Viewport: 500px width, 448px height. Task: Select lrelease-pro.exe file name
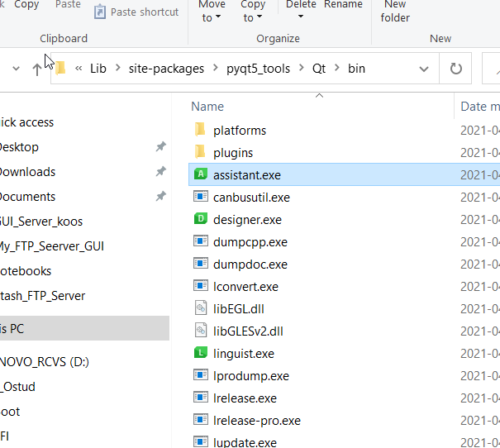tap(257, 421)
